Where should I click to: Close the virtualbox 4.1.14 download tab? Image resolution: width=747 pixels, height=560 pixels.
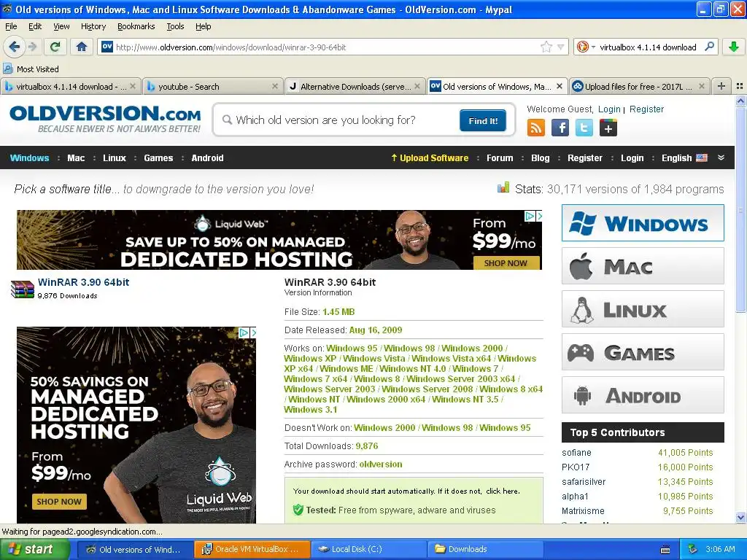133,86
